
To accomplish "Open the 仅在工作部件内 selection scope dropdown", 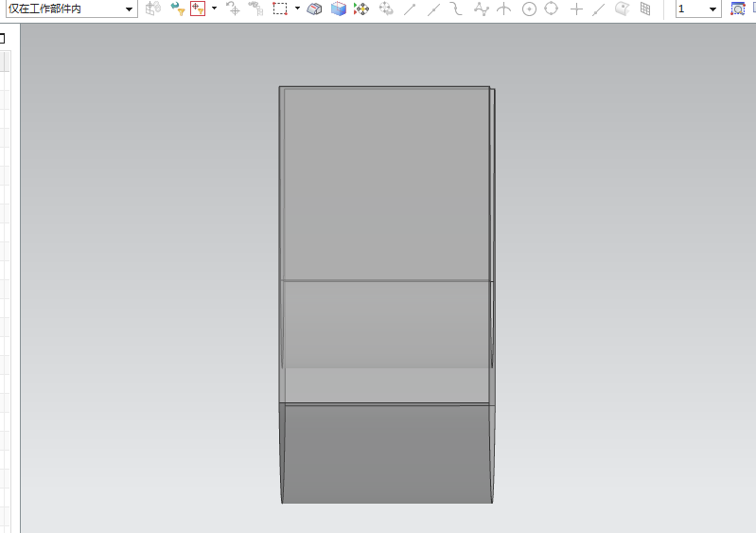I will click(71, 9).
